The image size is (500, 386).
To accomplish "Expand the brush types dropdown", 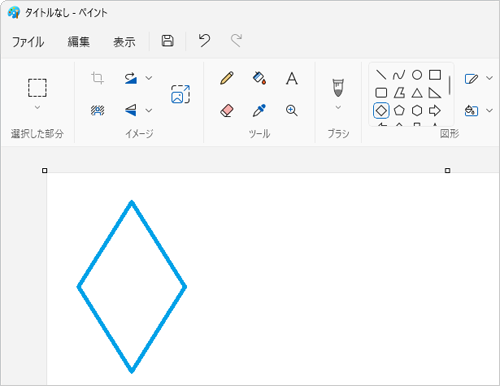I will [x=338, y=107].
